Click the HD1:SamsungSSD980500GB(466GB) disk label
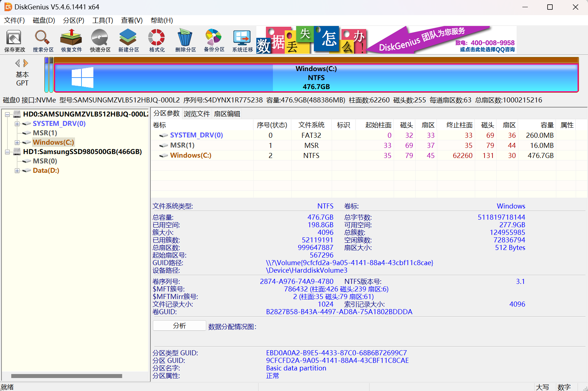Screen dimensions: 588x391 pyautogui.click(x=83, y=152)
